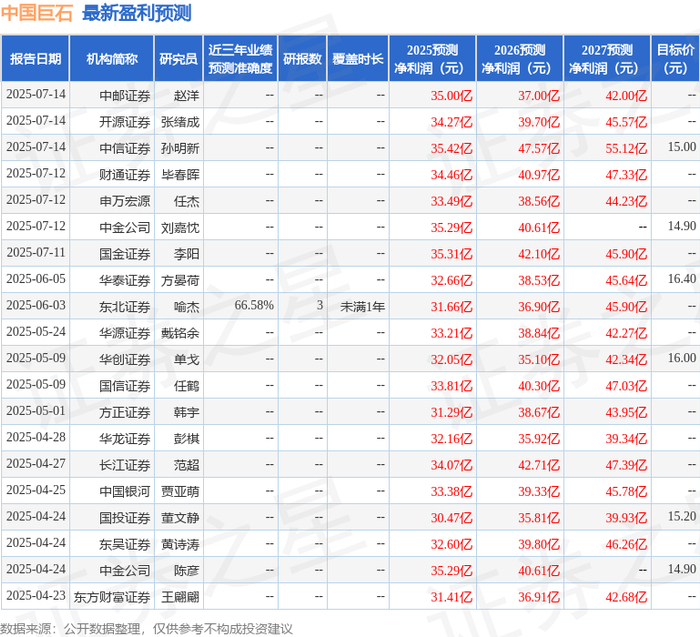Click the 55.12亿 2027 profit value
The height and width of the screenshot is (637, 700).
(x=626, y=148)
